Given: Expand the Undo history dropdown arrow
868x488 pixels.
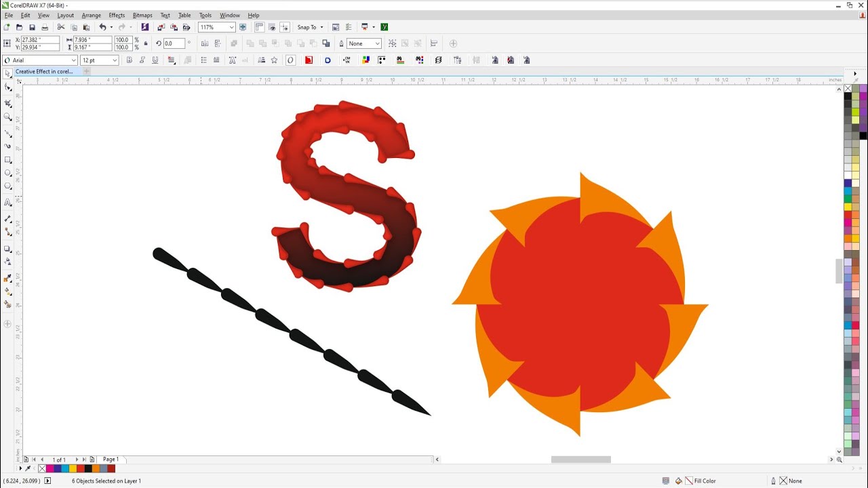Looking at the screenshot, I should pyautogui.click(x=111, y=27).
